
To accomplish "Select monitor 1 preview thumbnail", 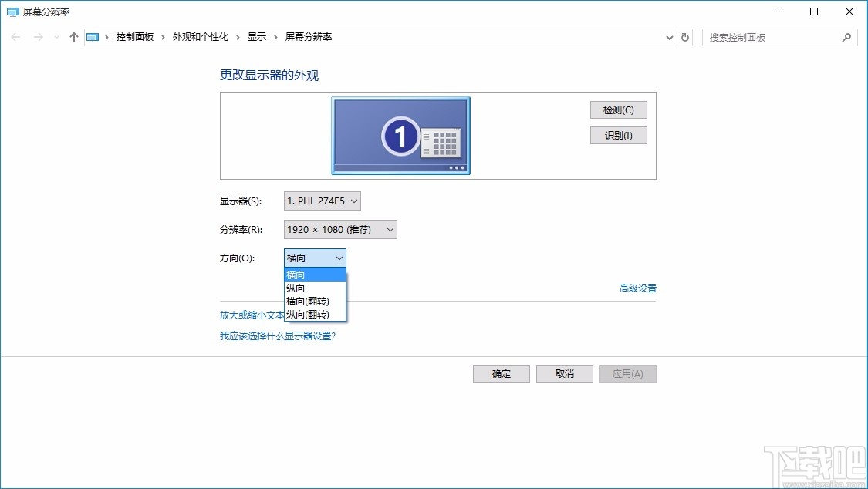I will point(400,136).
